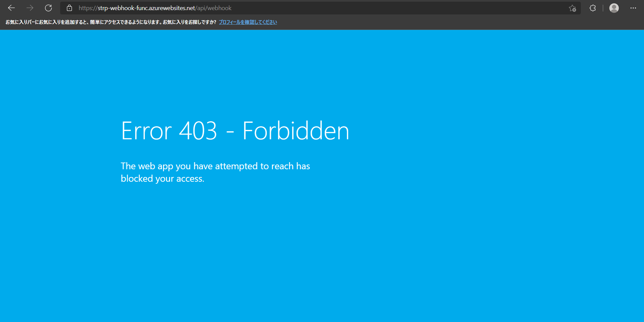The height and width of the screenshot is (322, 644).
Task: Add this page to favorites
Action: [573, 8]
